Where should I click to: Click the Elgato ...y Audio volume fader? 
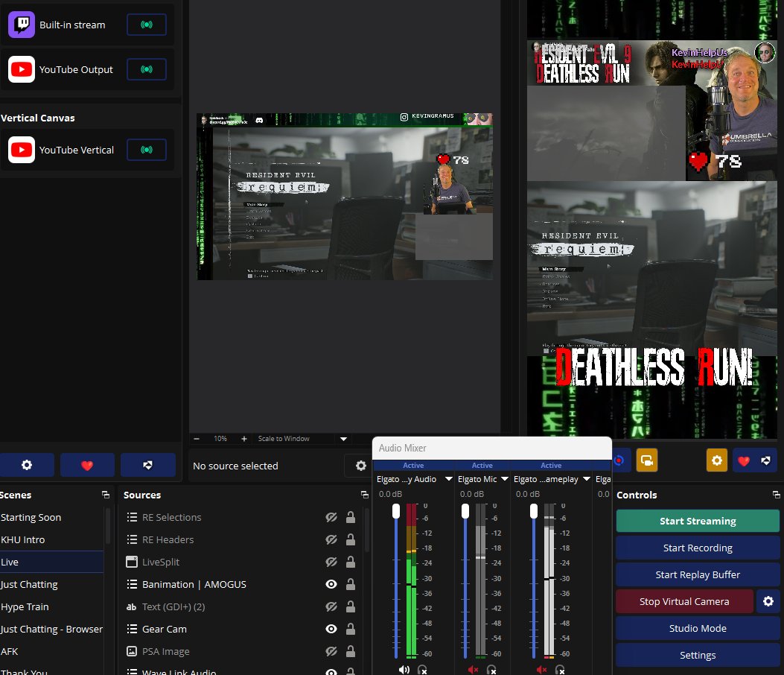click(x=396, y=511)
